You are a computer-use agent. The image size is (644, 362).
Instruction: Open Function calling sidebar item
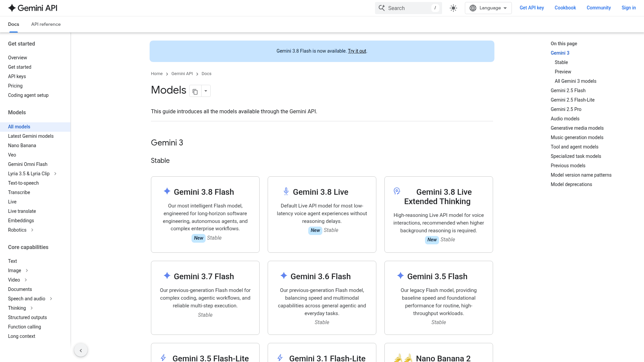coord(24,327)
